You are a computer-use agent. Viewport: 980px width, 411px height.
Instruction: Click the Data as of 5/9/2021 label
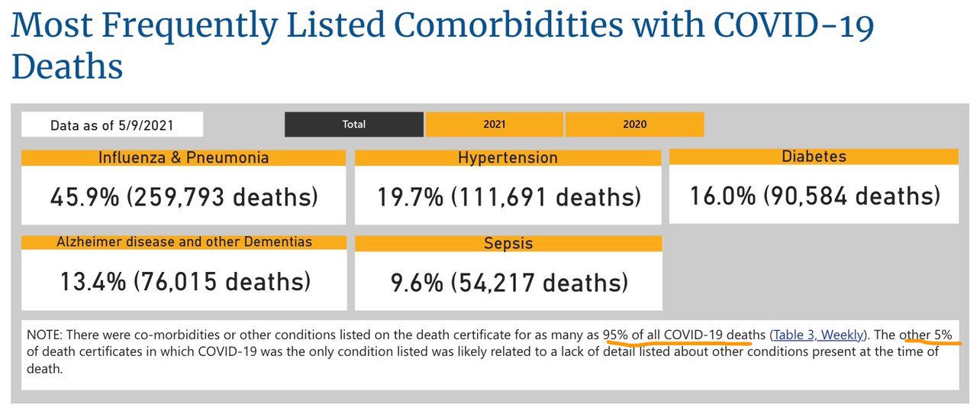tap(111, 125)
